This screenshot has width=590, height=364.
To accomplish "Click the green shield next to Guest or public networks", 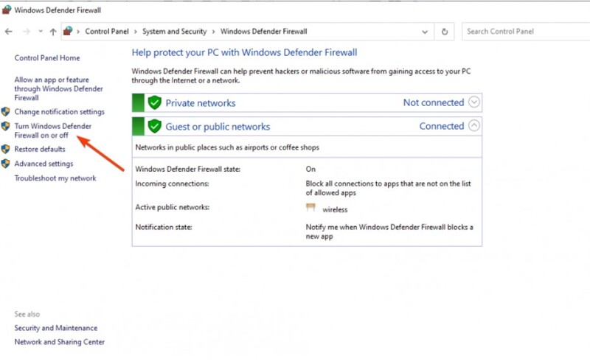I will tap(155, 126).
